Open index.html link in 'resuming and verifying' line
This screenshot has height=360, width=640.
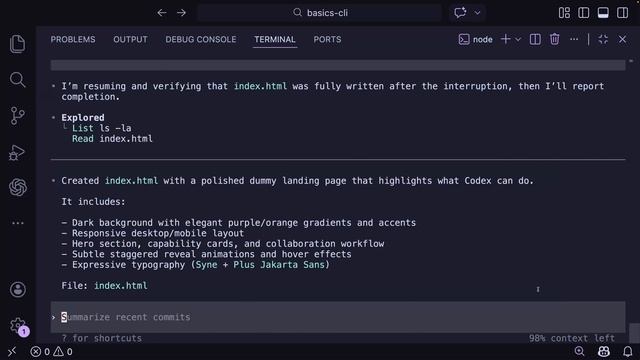[x=260, y=86]
